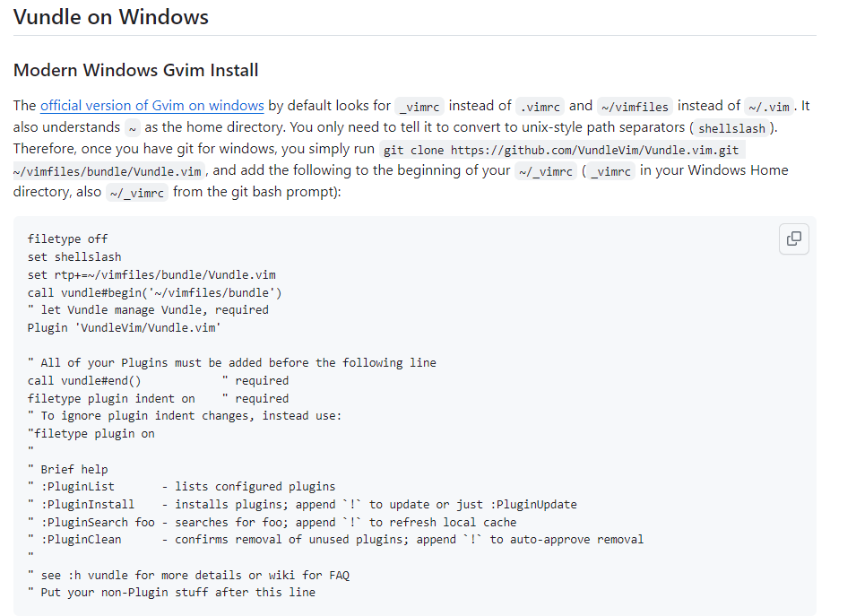Click the shellslash inline code
Image resolution: width=856 pixels, height=616 pixels.
coord(731,128)
